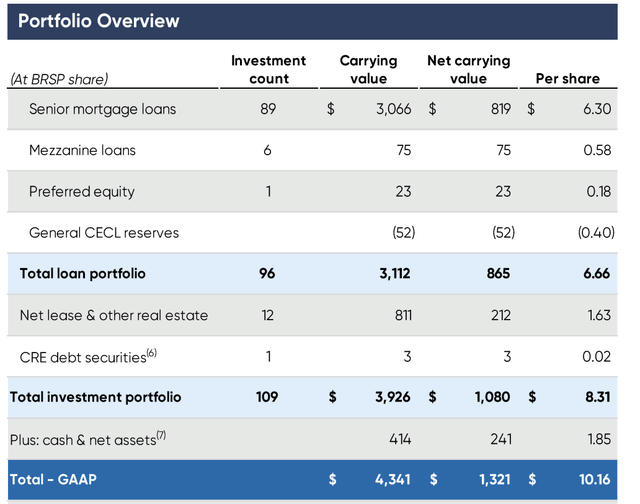
Task: Click the Carrying value column header
Action: pyautogui.click(x=368, y=70)
